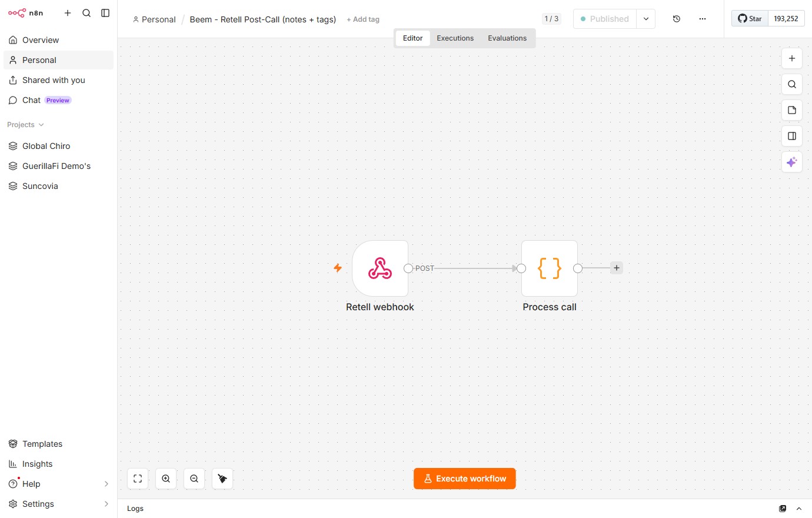Fit the workflow to view

click(x=138, y=479)
